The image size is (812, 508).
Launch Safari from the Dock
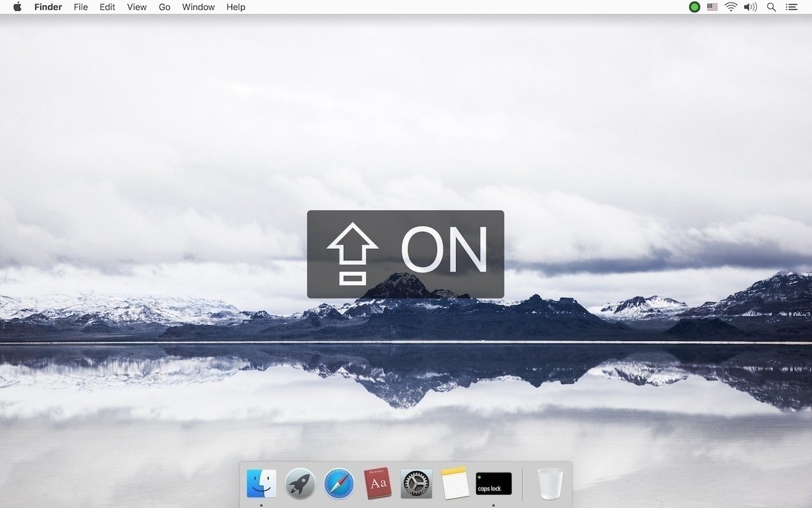[339, 483]
